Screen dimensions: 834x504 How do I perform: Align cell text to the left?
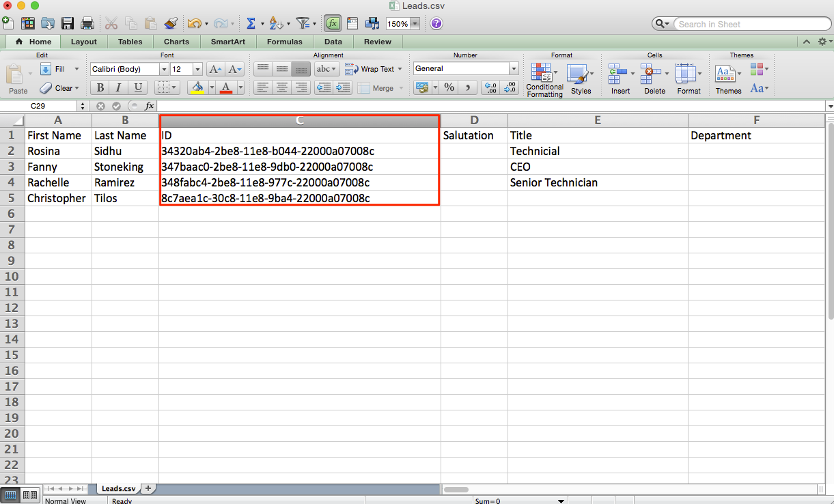(x=263, y=87)
